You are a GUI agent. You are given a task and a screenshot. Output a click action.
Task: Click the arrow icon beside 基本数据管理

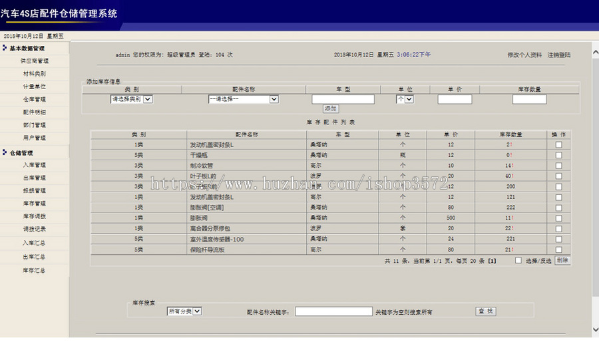[x=5, y=48]
